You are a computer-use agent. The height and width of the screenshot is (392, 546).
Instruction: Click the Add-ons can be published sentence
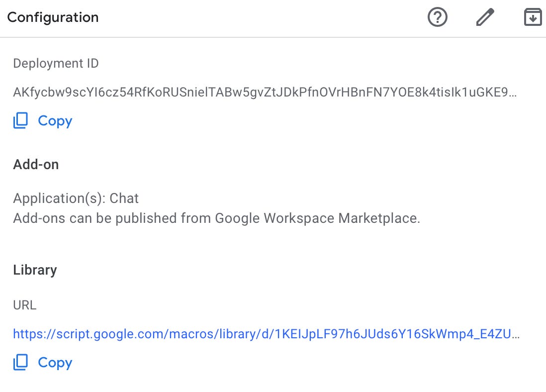coord(216,218)
